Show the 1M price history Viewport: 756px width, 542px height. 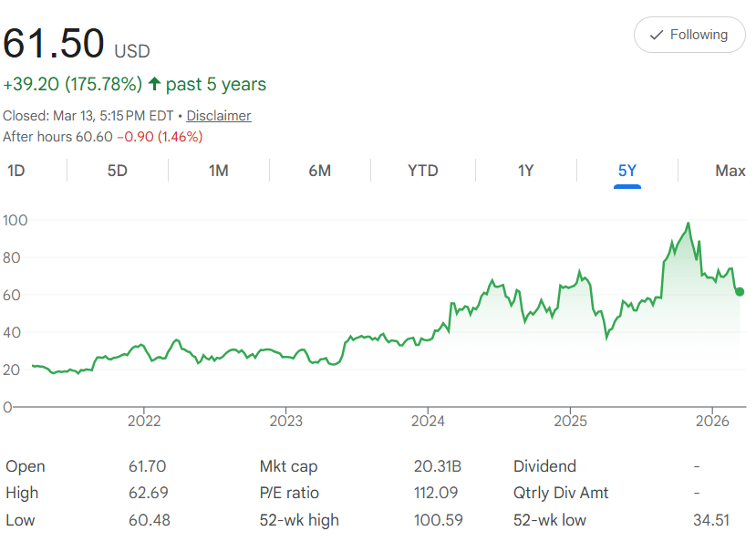218,171
